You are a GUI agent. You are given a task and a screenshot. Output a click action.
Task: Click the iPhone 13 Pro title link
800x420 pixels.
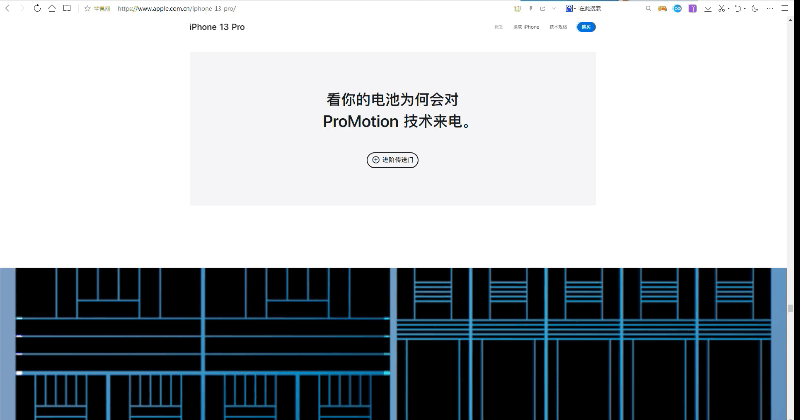(217, 27)
